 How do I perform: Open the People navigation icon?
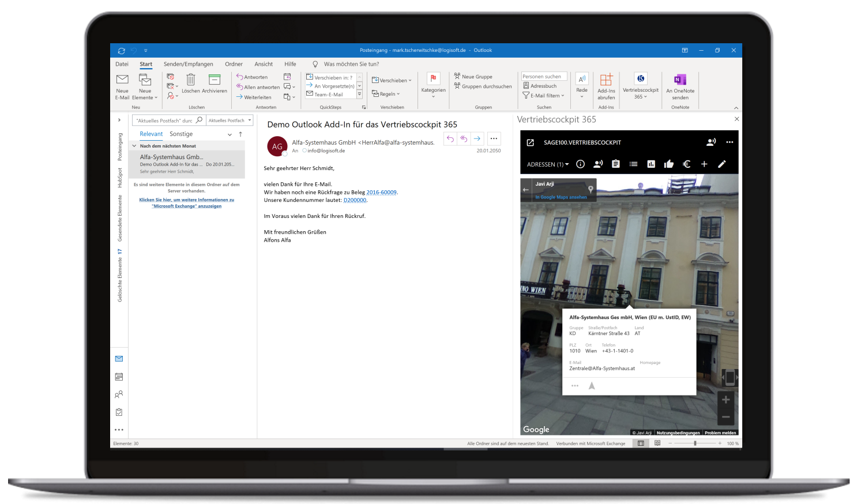[119, 394]
